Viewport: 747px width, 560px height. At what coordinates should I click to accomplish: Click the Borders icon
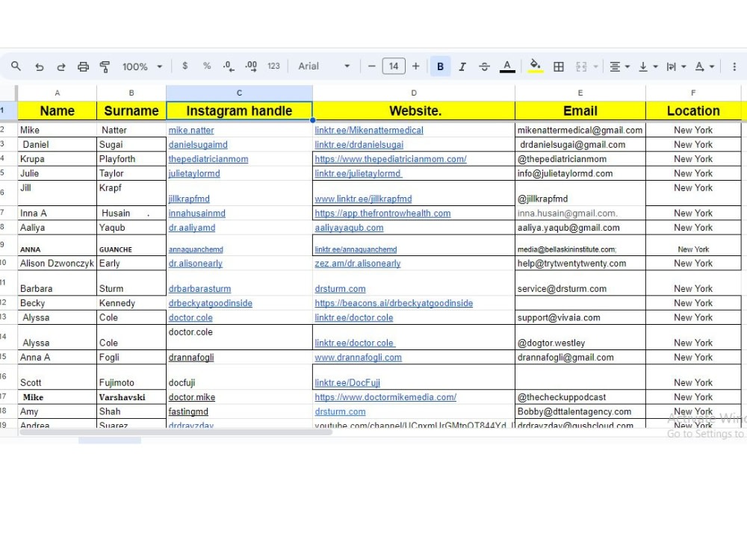coord(558,66)
